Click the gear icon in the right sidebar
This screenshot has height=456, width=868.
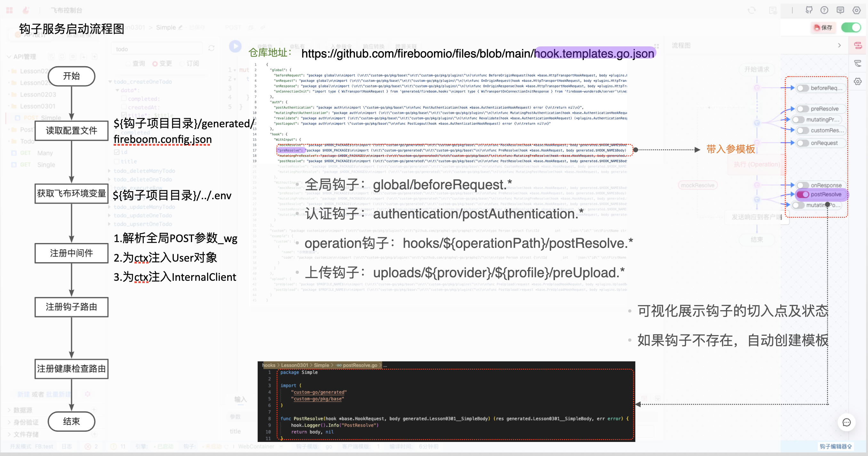(x=858, y=82)
